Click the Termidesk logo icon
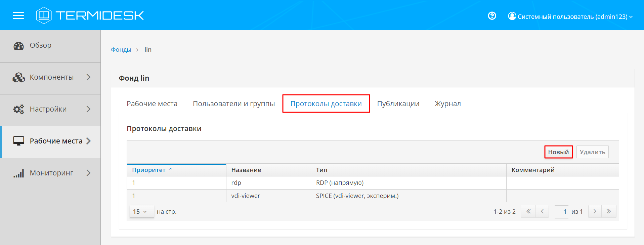The width and height of the screenshot is (644, 245). pyautogui.click(x=44, y=15)
